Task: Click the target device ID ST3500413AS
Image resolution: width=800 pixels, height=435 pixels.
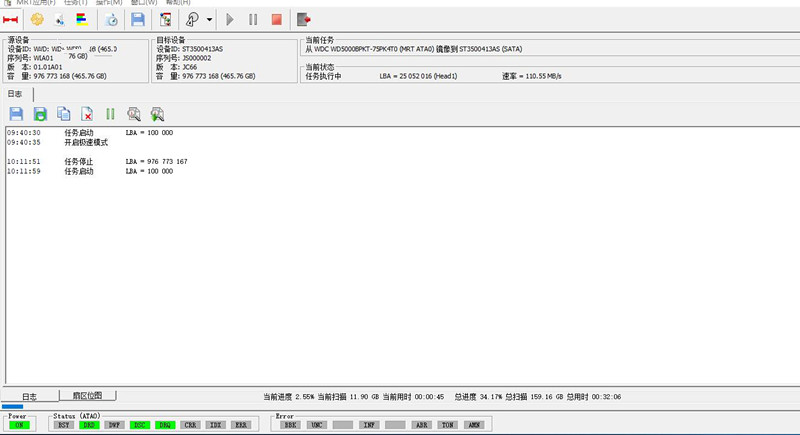Action: click(x=202, y=49)
